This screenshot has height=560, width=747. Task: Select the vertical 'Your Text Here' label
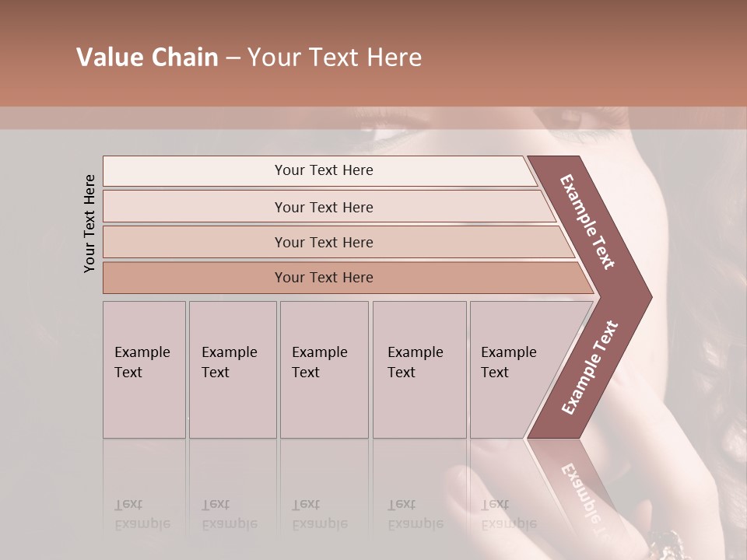89,223
